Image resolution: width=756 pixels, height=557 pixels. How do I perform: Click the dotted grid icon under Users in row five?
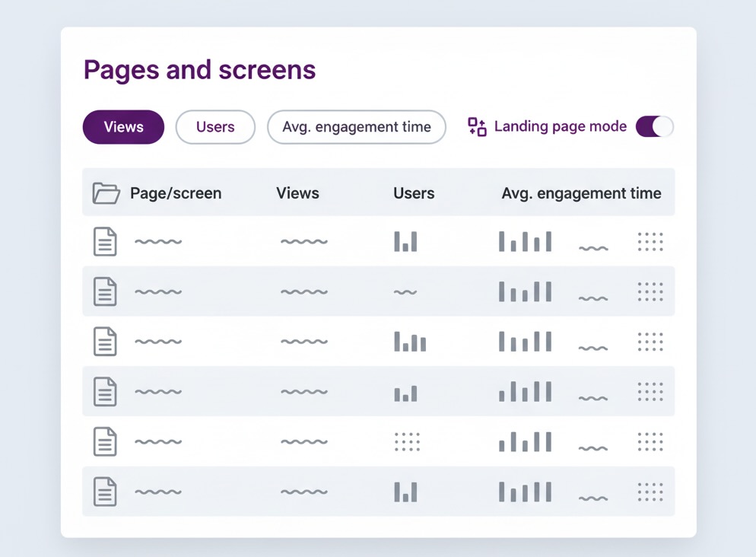point(408,441)
